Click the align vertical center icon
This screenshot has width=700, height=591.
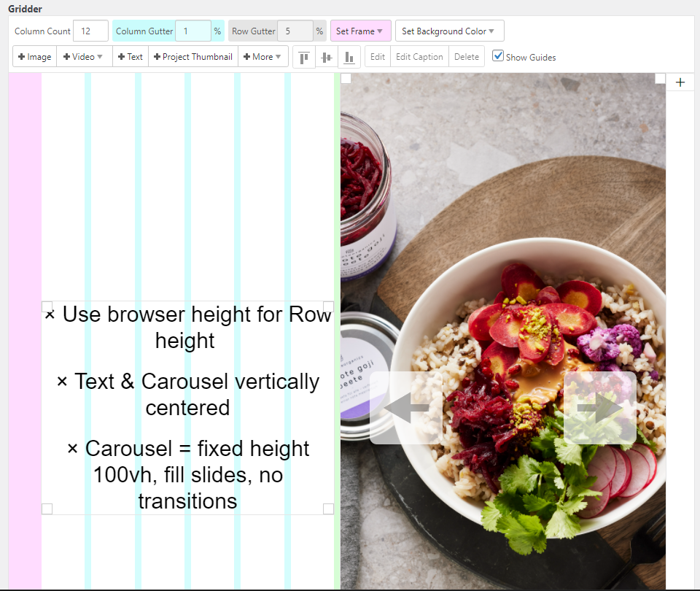pyautogui.click(x=327, y=57)
